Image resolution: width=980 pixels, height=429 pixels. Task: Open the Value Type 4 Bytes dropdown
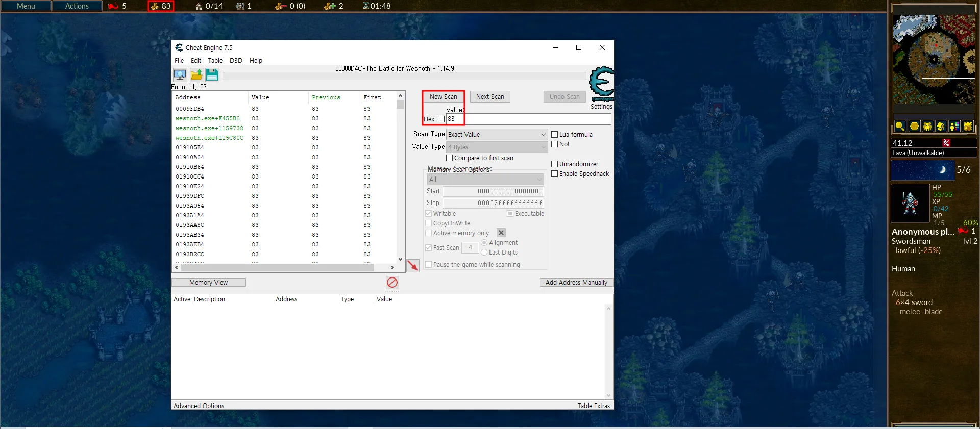(x=497, y=147)
